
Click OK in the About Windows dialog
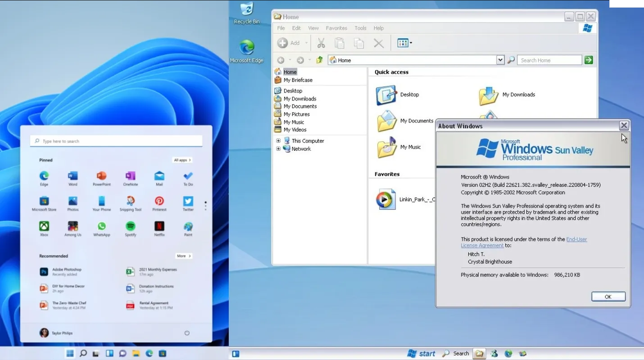pyautogui.click(x=608, y=297)
